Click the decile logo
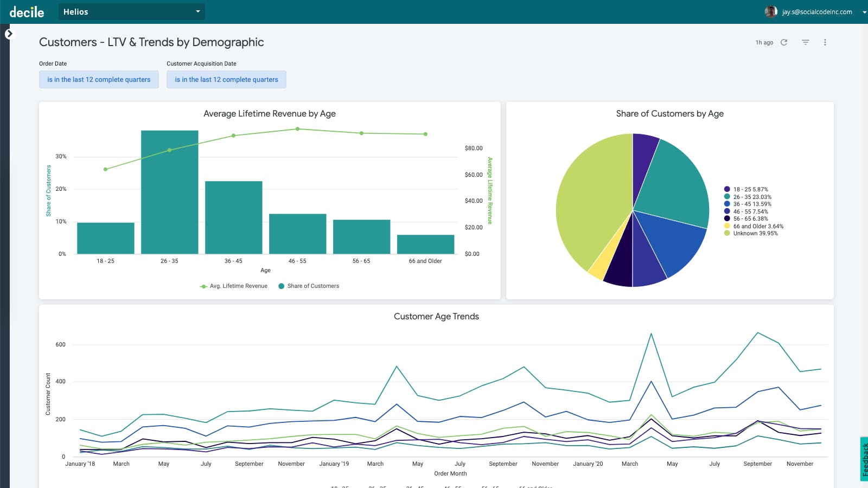The height and width of the screenshot is (488, 868). pyautogui.click(x=27, y=12)
